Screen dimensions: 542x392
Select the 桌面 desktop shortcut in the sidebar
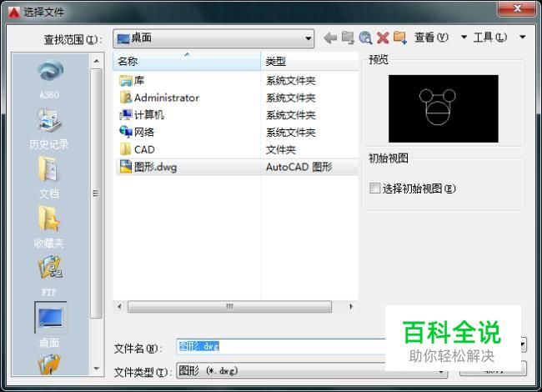pos(49,325)
